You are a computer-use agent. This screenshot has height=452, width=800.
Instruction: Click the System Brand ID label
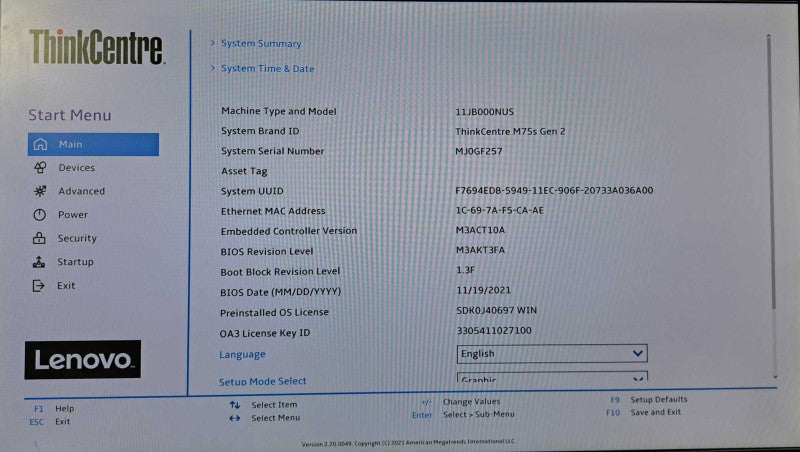coord(260,131)
